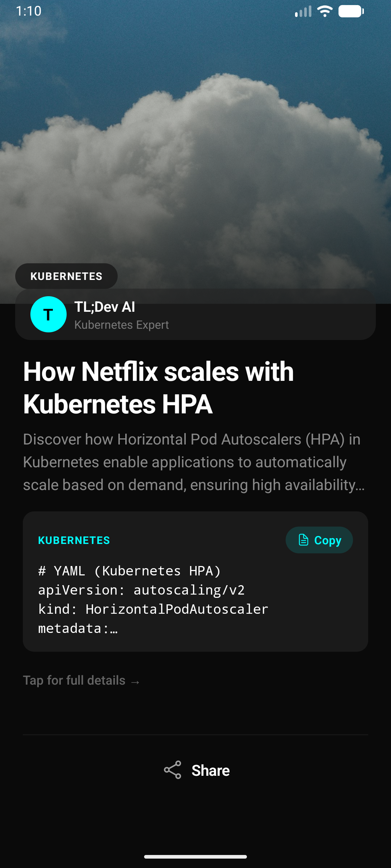Tap the Share label text
The height and width of the screenshot is (868, 391).
click(211, 770)
